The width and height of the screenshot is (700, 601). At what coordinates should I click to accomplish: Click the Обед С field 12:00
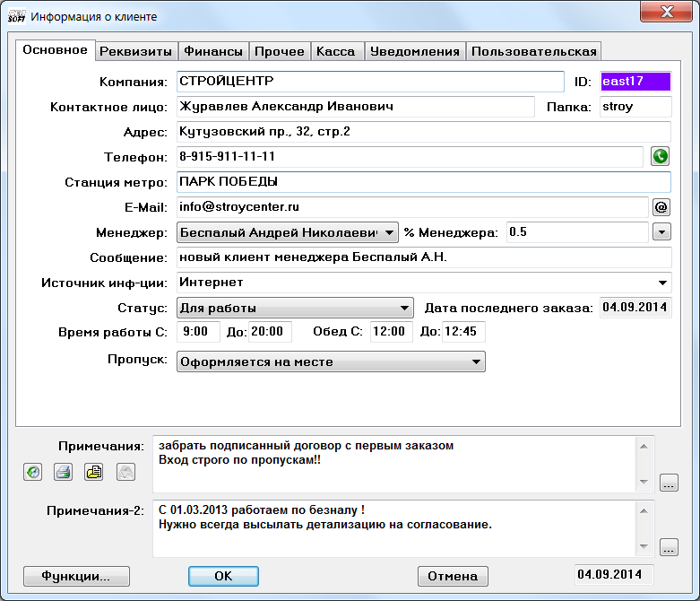[392, 332]
